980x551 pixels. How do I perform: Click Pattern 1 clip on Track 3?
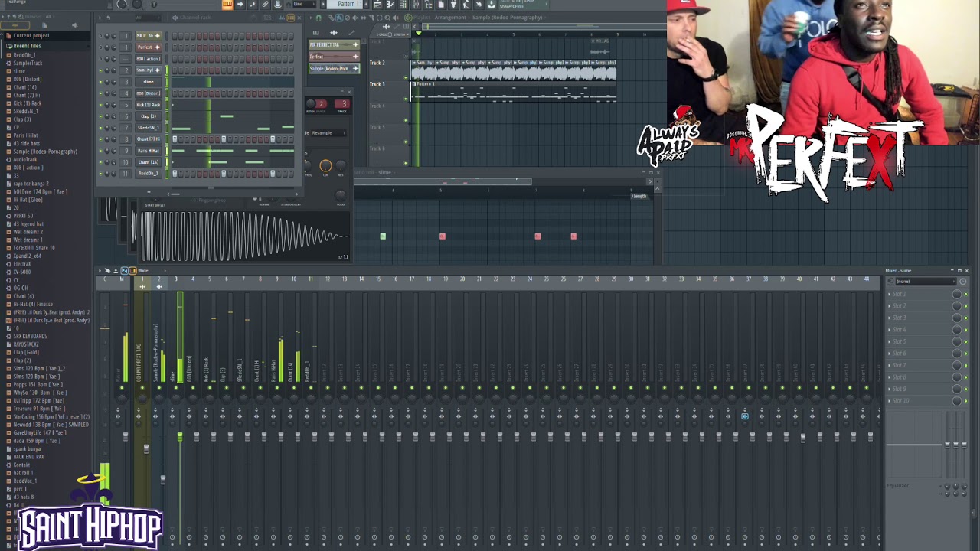coord(513,92)
